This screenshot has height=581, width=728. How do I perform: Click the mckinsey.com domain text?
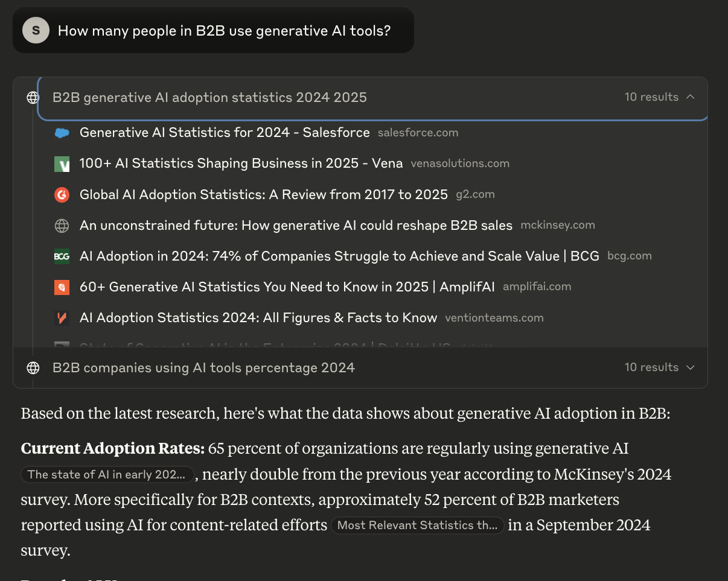point(558,226)
